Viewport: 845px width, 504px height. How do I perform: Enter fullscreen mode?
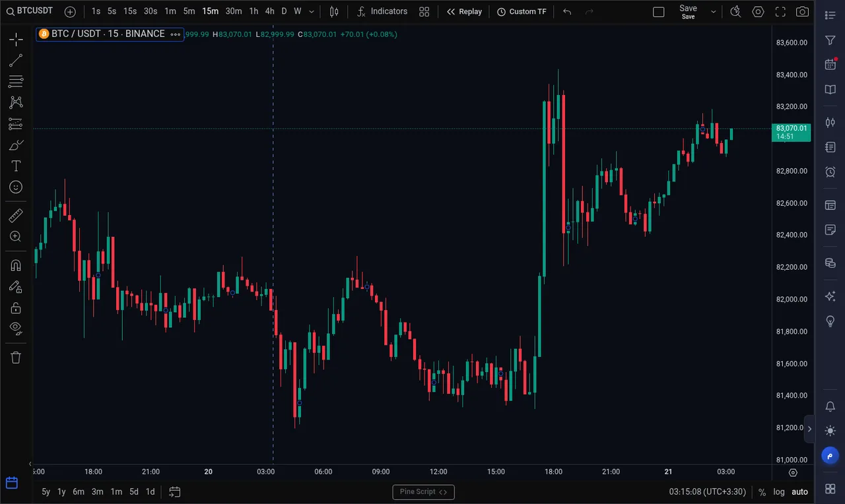pos(780,12)
